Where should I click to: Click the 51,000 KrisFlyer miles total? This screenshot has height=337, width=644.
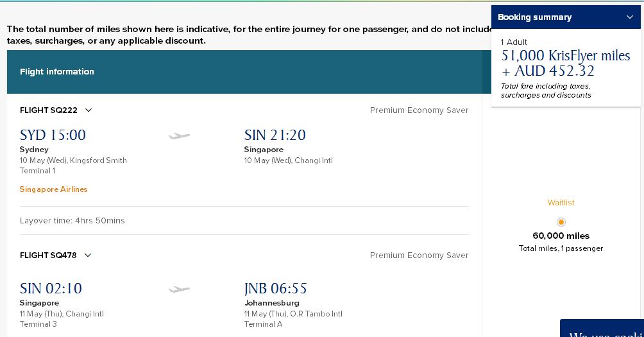566,55
